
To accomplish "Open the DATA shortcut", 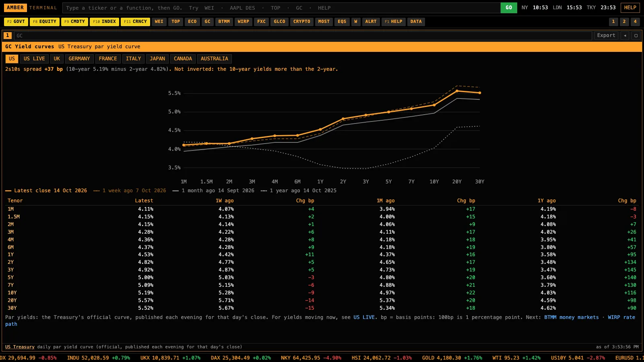I will [416, 22].
